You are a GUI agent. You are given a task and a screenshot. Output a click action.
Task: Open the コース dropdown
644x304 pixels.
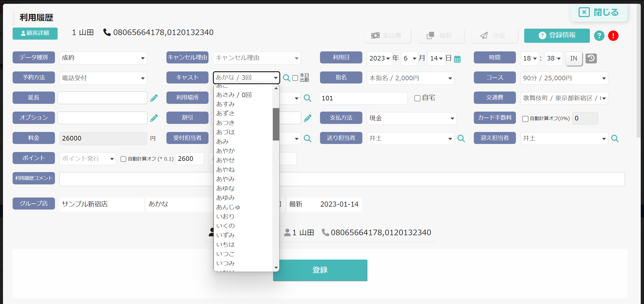coord(564,78)
